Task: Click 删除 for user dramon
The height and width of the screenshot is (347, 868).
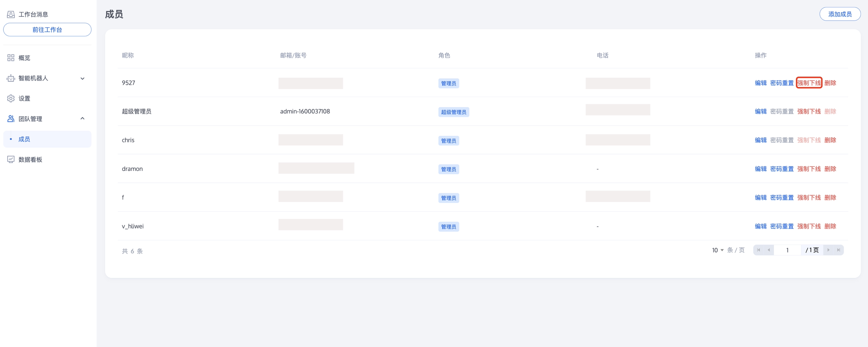Action: [830, 169]
